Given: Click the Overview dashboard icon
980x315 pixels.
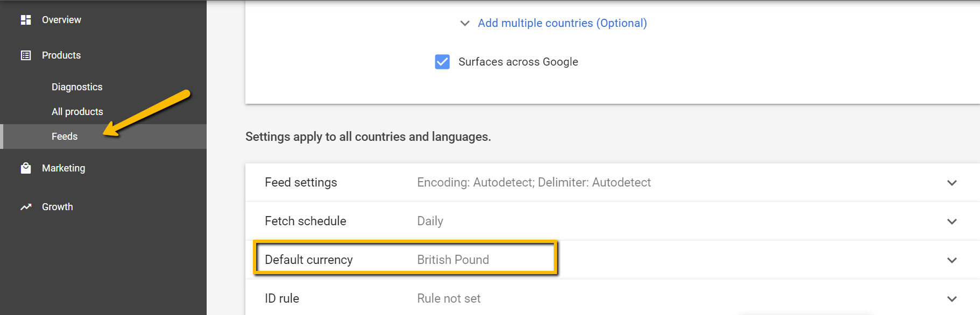Looking at the screenshot, I should [x=26, y=20].
